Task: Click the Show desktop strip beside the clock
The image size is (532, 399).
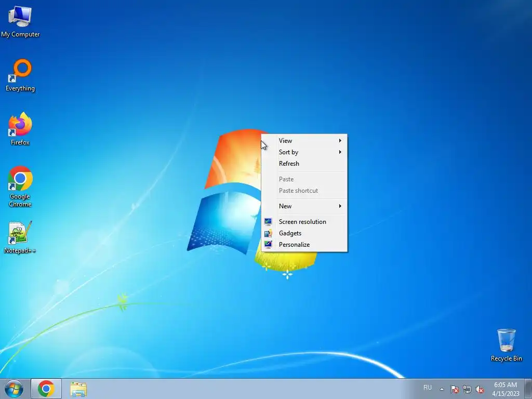Action: point(528,389)
